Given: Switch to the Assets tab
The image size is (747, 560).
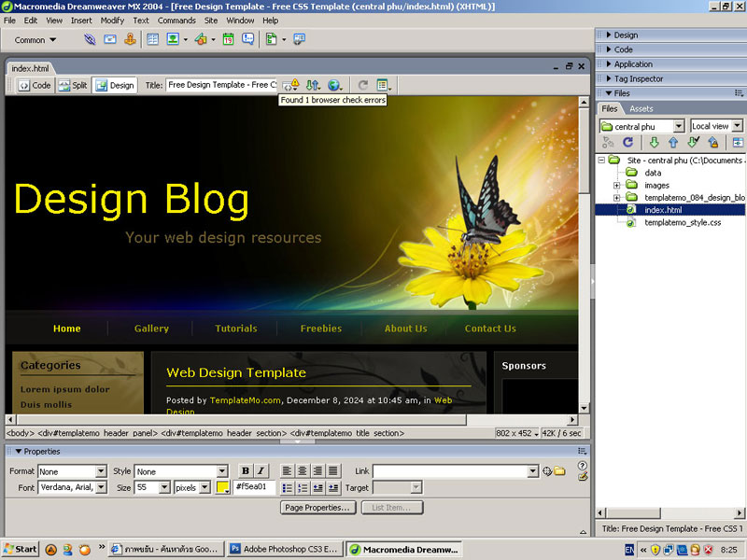Looking at the screenshot, I should [x=641, y=108].
